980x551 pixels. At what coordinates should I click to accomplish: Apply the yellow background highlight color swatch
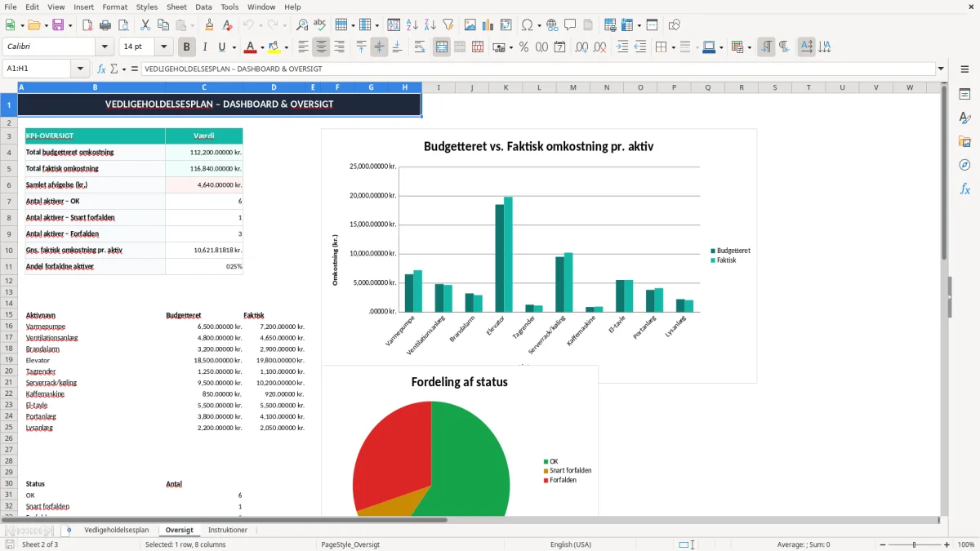(x=274, y=47)
